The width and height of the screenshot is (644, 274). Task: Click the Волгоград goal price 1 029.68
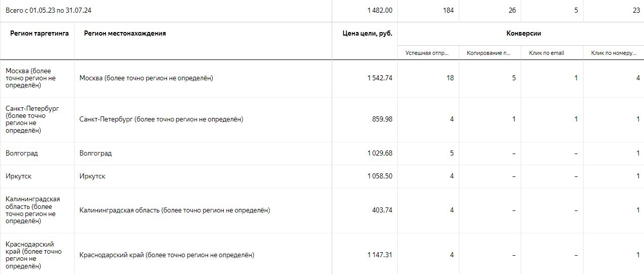tap(380, 154)
